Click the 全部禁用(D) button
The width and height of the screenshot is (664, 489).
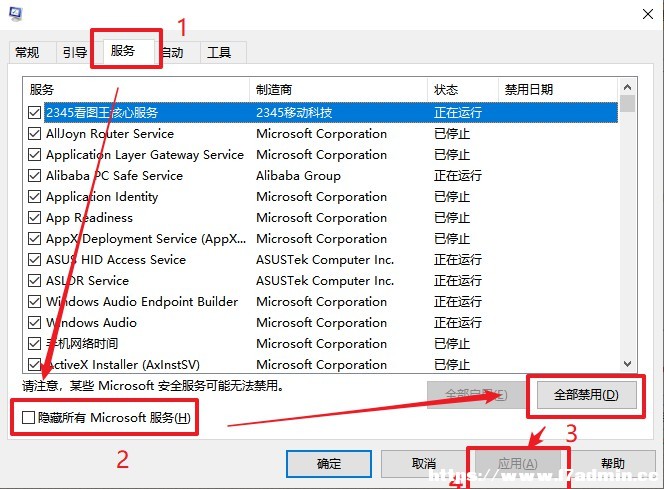pos(586,395)
